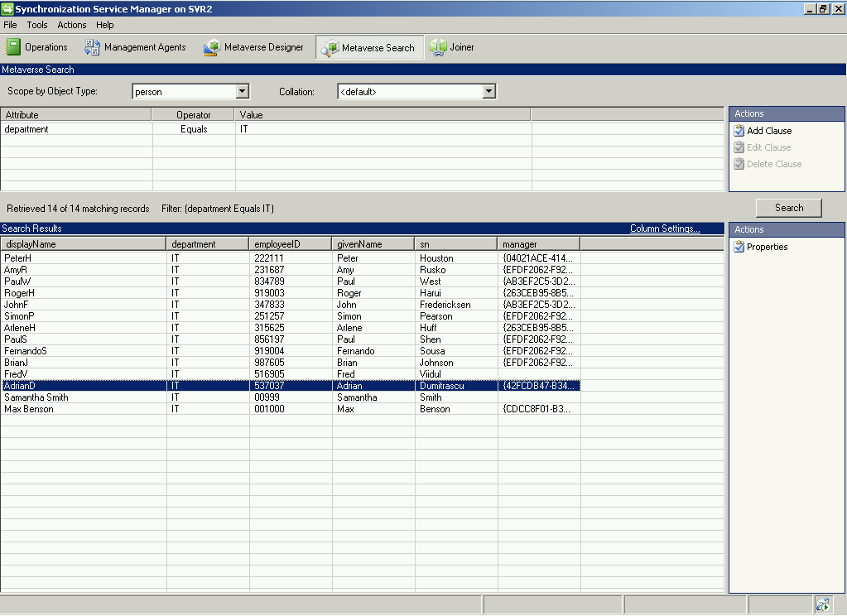Click given name Fernando

pos(355,351)
